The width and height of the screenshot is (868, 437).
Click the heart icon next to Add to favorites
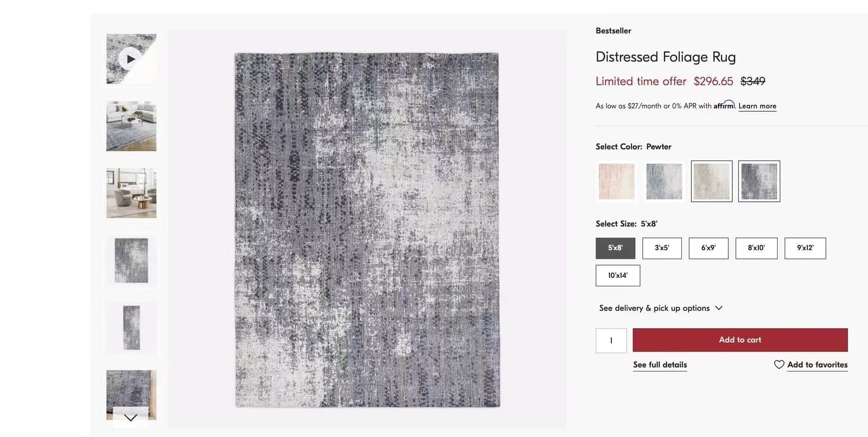point(779,365)
